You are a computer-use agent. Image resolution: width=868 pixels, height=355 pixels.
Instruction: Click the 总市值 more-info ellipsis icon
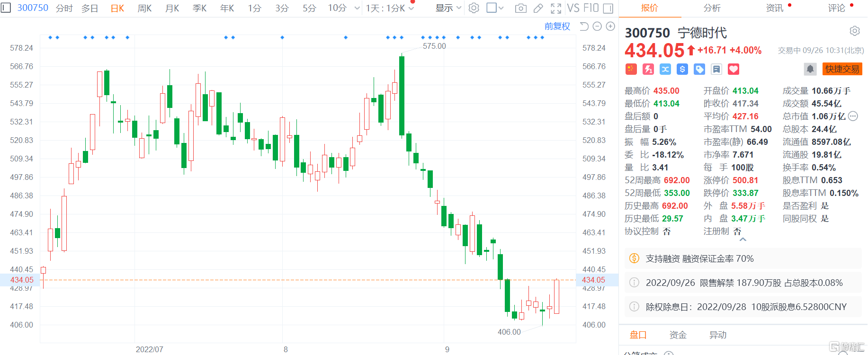point(853,116)
